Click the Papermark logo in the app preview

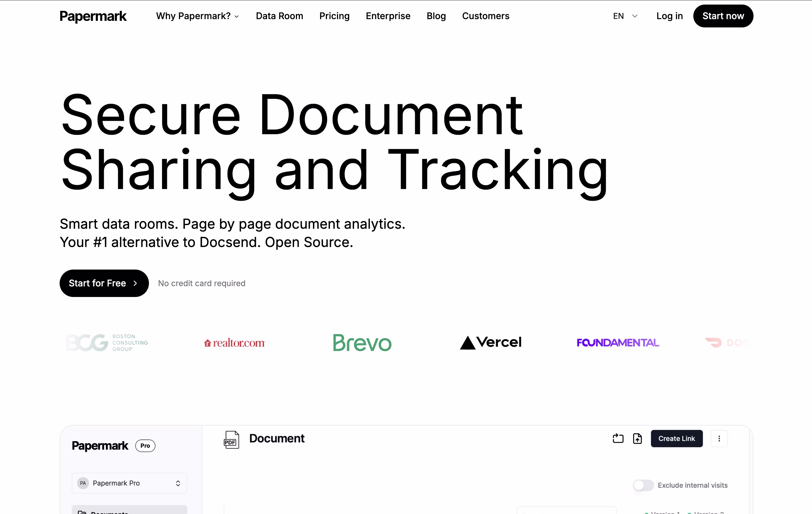100,446
